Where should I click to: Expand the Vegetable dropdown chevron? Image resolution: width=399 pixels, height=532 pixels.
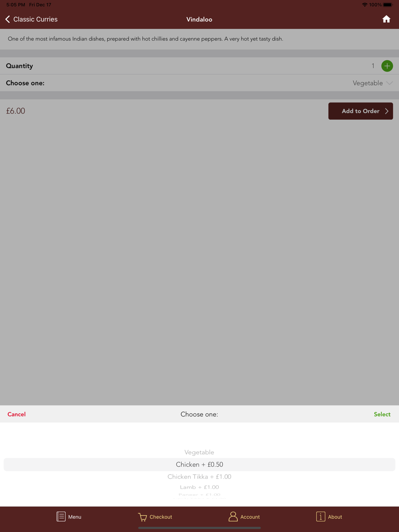(389, 83)
